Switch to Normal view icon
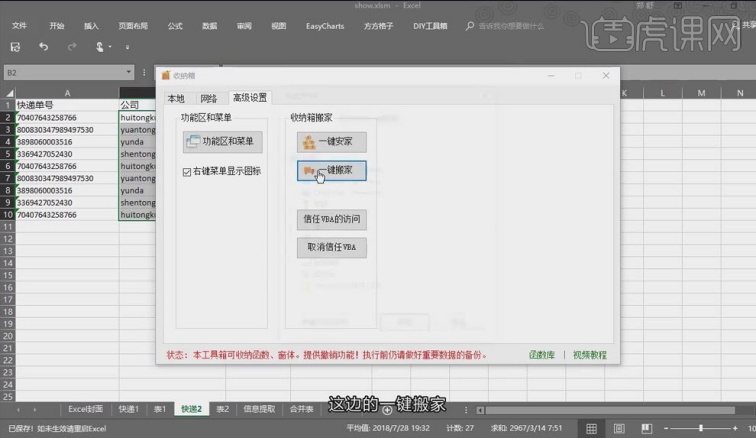 pyautogui.click(x=592, y=428)
